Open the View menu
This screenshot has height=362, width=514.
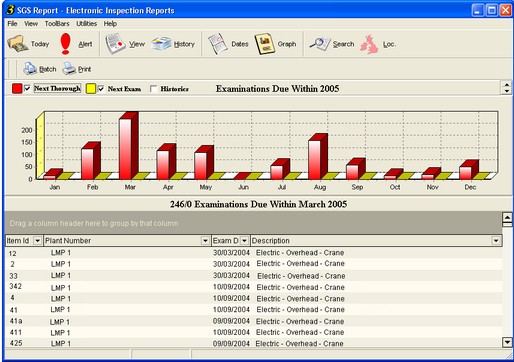(31, 24)
